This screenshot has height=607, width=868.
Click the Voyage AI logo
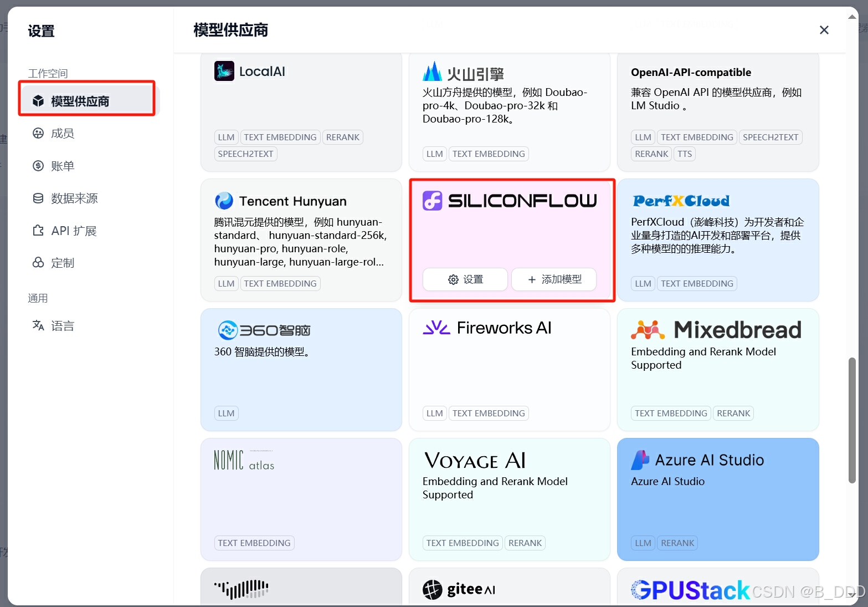pyautogui.click(x=475, y=460)
